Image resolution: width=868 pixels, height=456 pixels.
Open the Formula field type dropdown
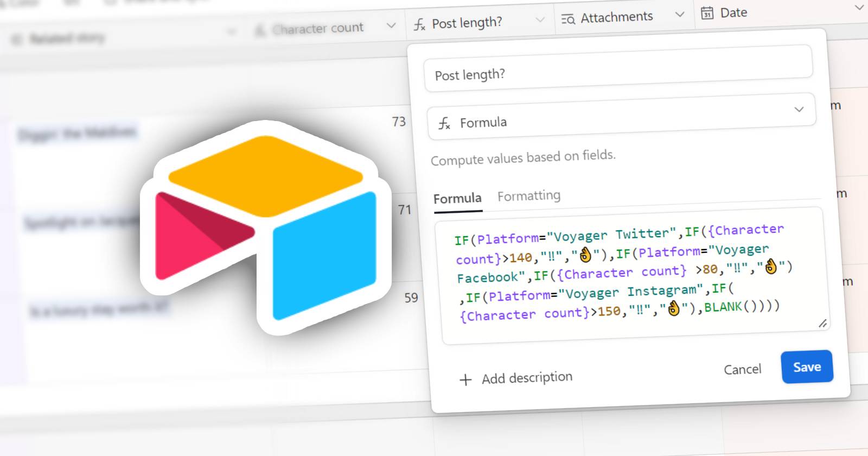[x=621, y=116]
